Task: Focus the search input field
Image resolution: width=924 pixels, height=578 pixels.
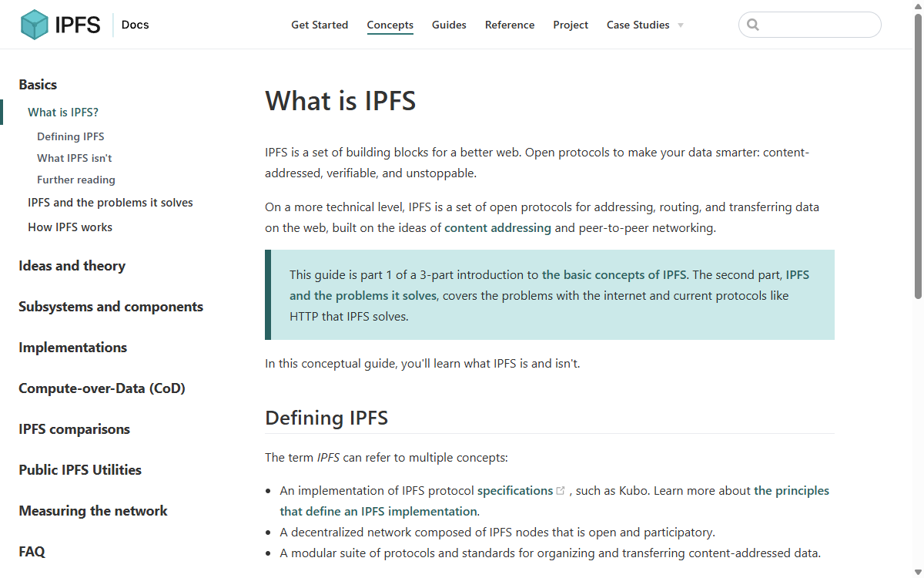Action: click(x=810, y=25)
